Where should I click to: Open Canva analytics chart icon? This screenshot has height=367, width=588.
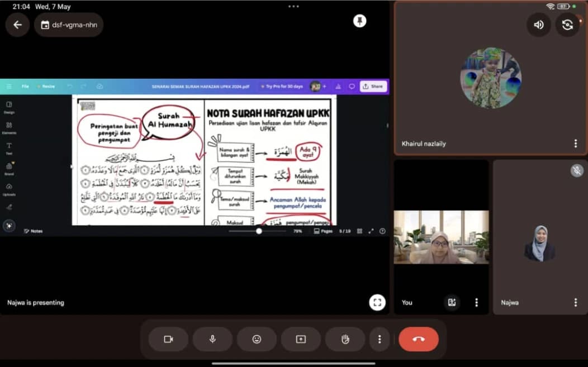pos(338,87)
